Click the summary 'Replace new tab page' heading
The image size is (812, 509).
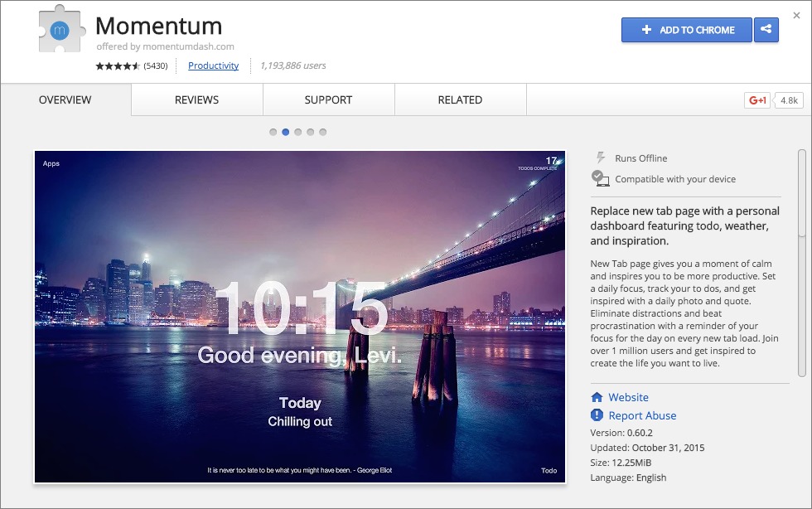click(x=684, y=225)
